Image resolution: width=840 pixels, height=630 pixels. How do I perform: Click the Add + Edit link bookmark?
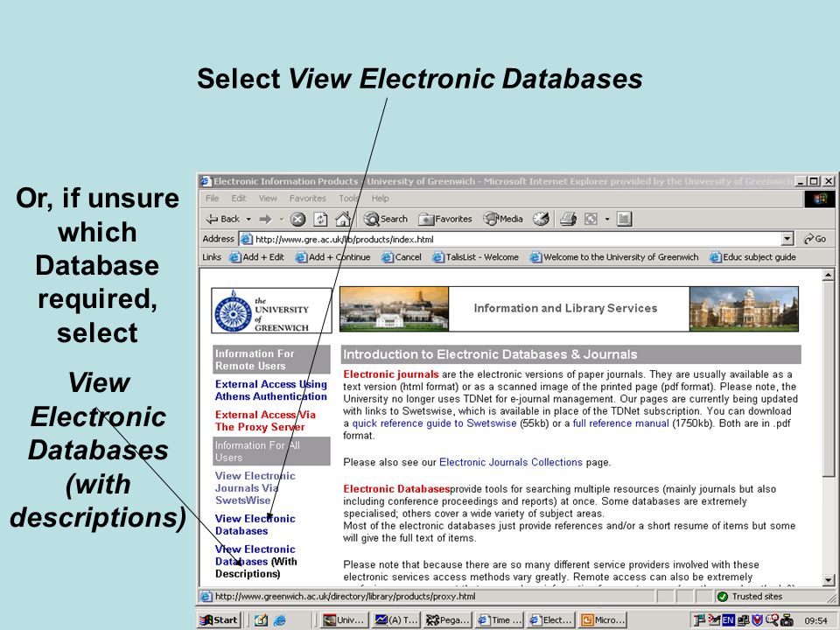click(x=256, y=257)
